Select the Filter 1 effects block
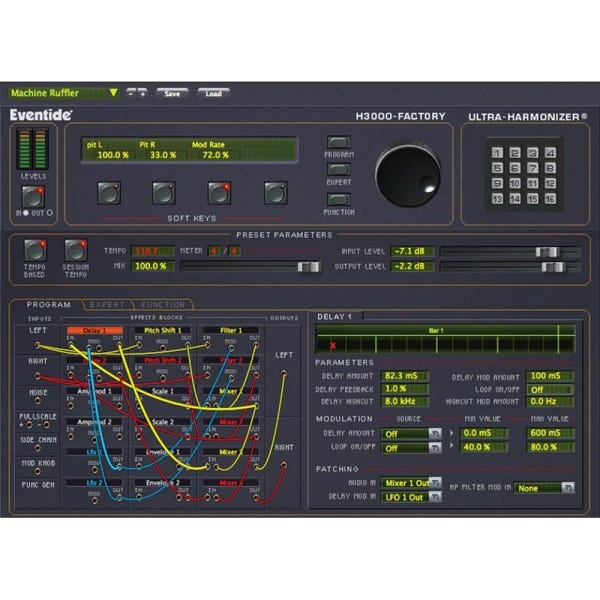 pos(231,330)
